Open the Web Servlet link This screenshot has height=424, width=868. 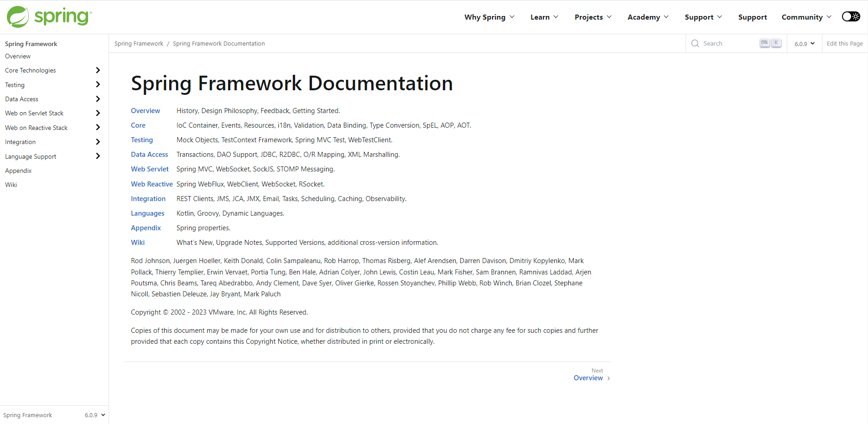(150, 169)
